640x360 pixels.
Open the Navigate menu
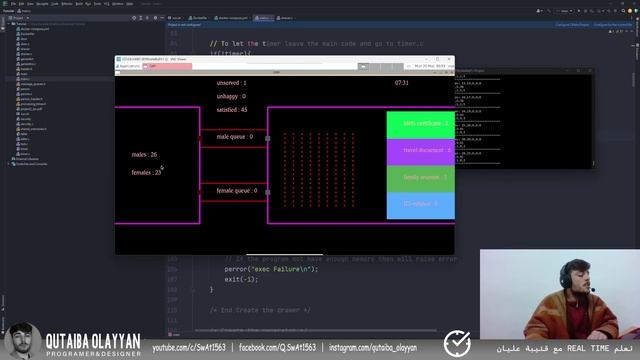pos(42,4)
